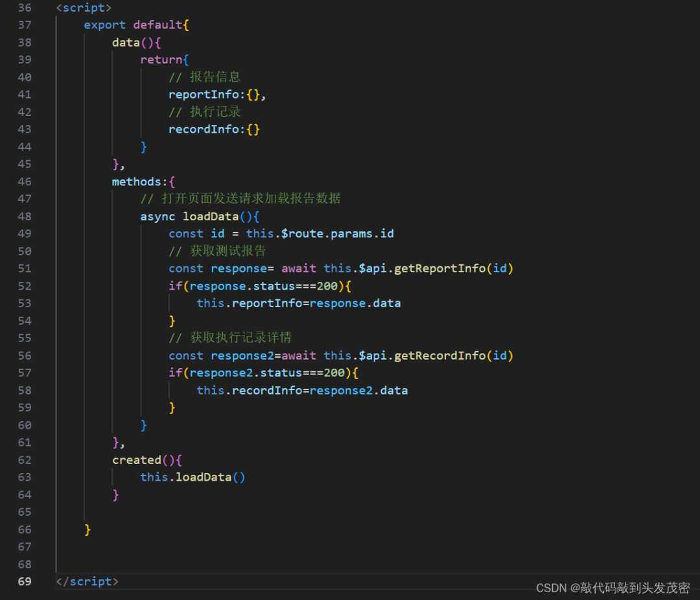Image resolution: width=700 pixels, height=600 pixels.
Task: Click 'export default{' on line 37
Action: [x=137, y=25]
